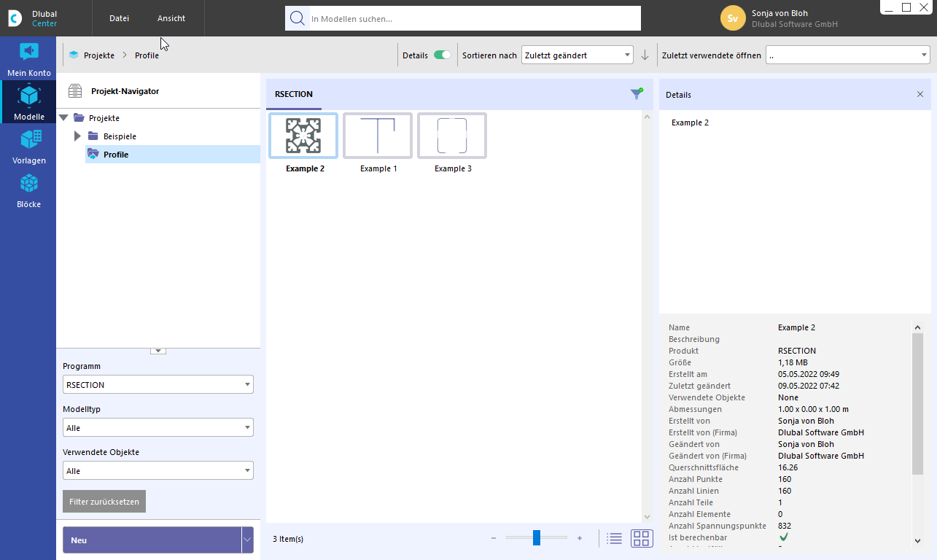Select the RSECTION tab

[294, 94]
